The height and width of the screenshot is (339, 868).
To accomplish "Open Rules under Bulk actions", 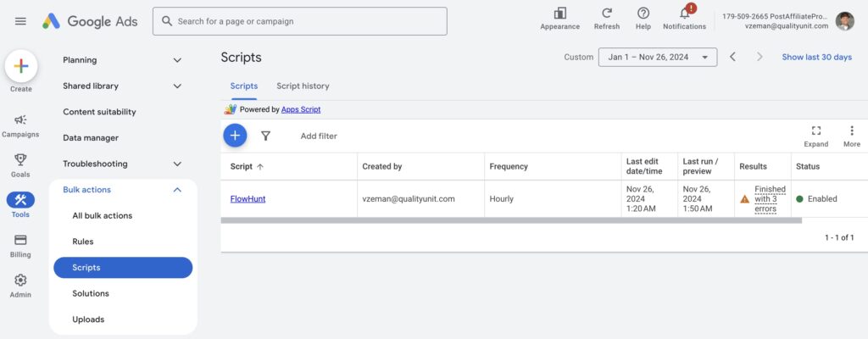I will (83, 242).
